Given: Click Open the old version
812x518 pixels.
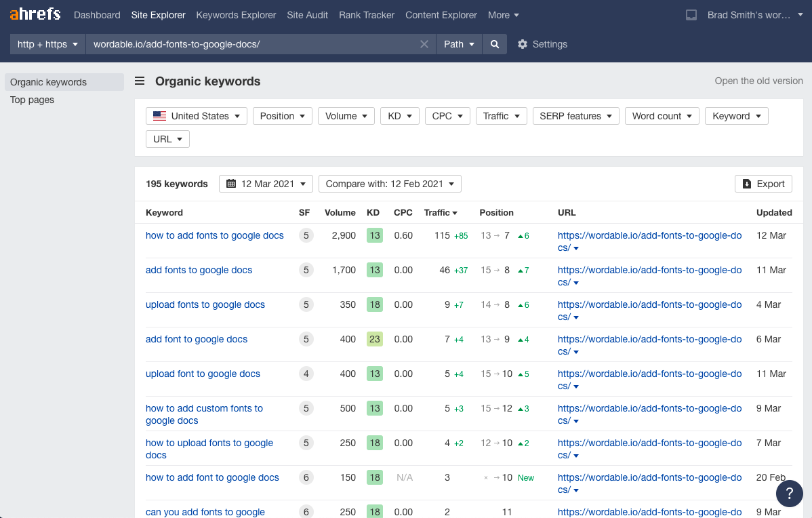Looking at the screenshot, I should 758,81.
